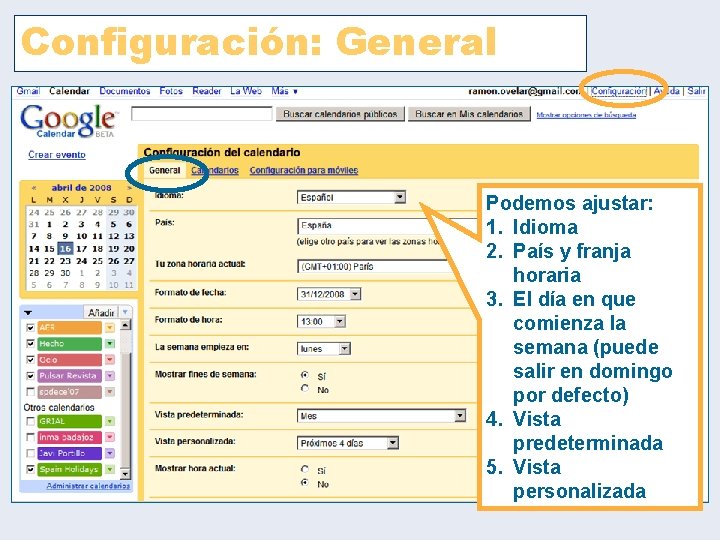
Task: Enable the Javi Portillo calendar checkbox
Action: point(30,453)
